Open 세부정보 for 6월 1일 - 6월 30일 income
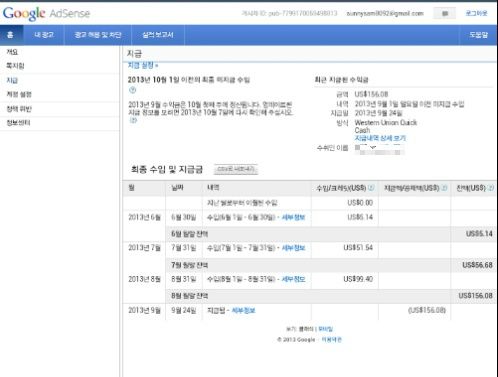 293,217
